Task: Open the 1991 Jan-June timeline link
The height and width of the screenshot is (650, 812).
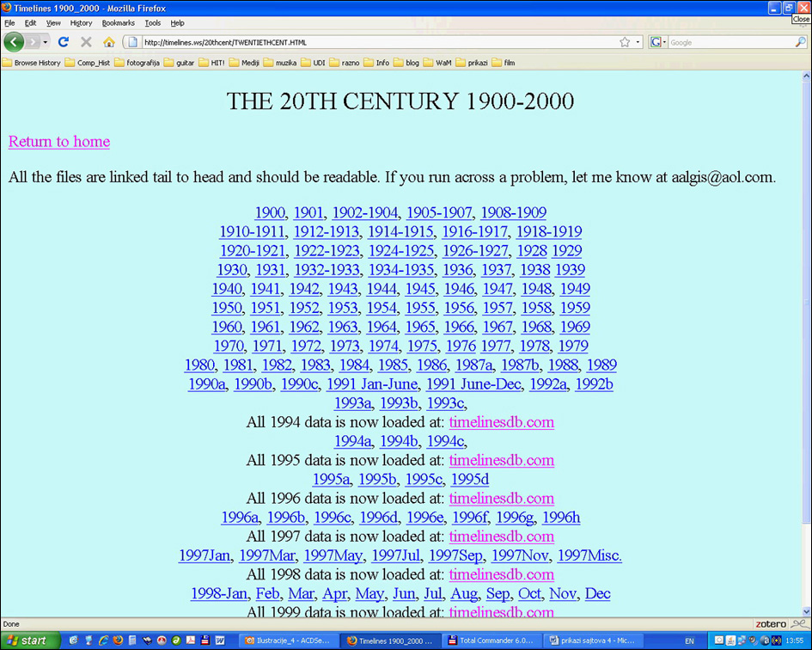Action: [x=372, y=384]
